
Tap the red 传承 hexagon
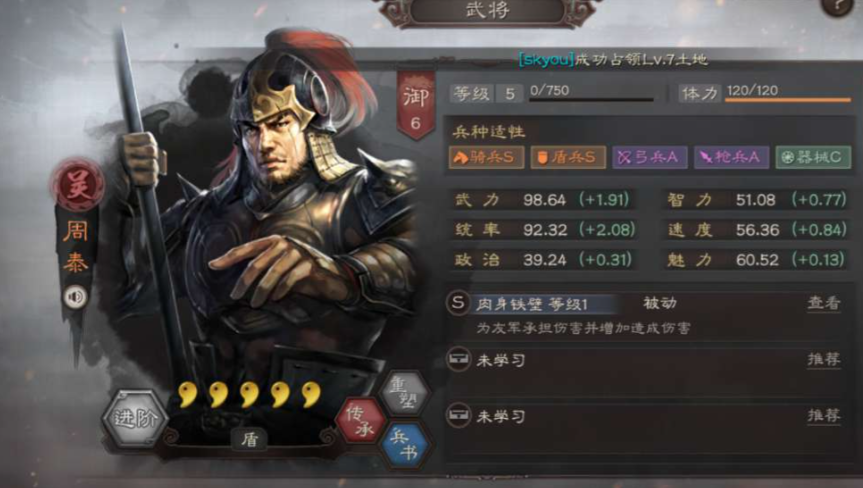pyautogui.click(x=361, y=421)
